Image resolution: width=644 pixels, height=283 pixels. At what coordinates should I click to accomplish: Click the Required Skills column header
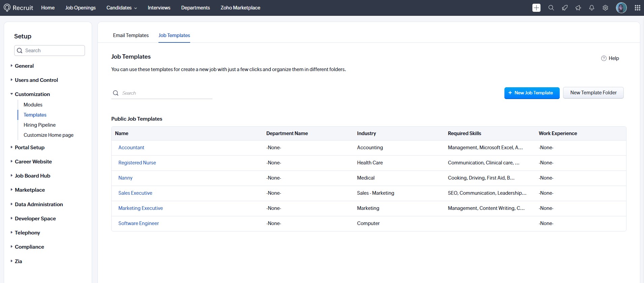pos(464,133)
